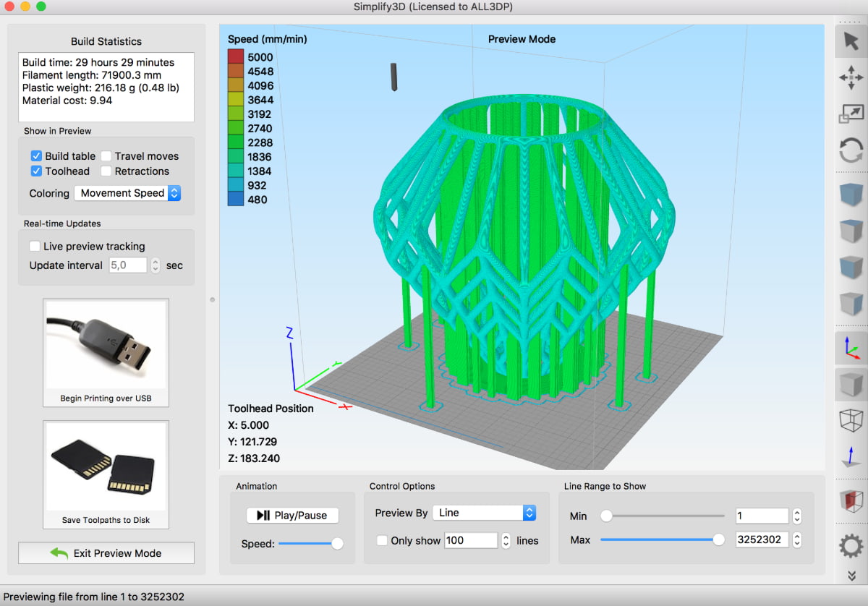Toggle the coordinate axes display icon
This screenshot has height=606, width=868.
(x=851, y=348)
